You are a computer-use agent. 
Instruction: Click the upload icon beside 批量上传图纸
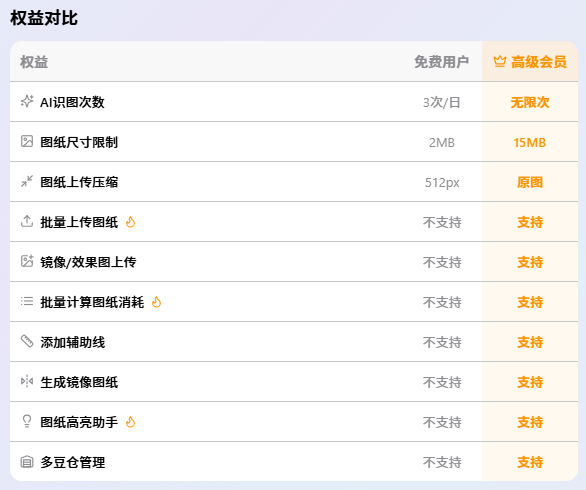[27, 221]
